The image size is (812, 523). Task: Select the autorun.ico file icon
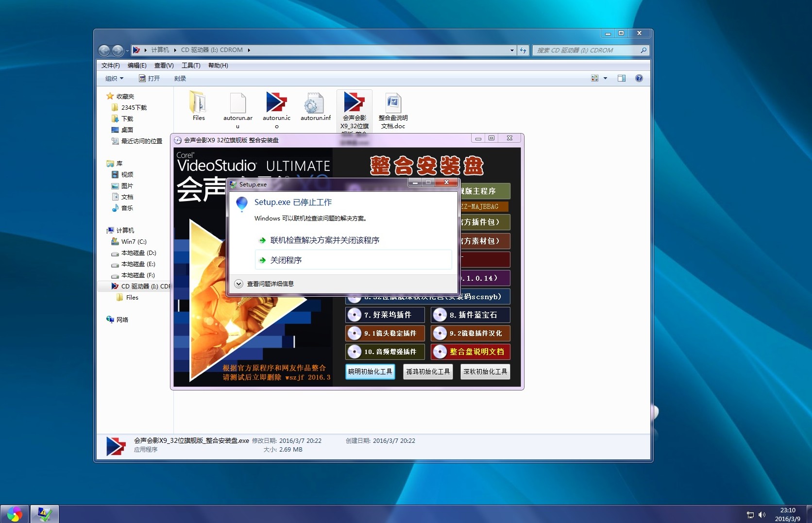[x=276, y=102]
